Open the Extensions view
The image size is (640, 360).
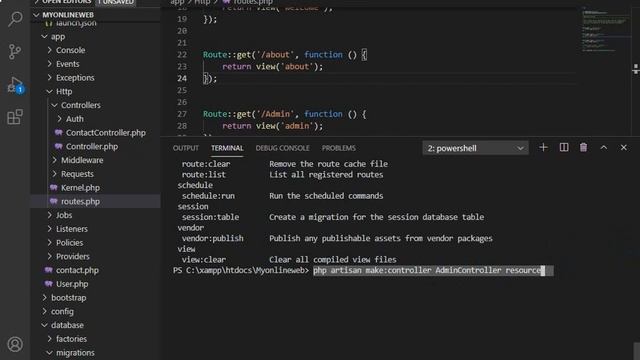tap(15, 117)
